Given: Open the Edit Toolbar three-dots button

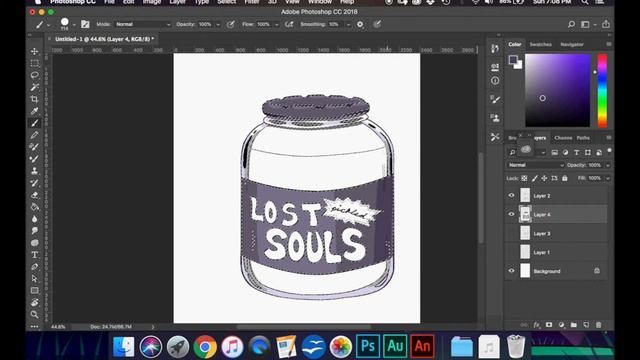Looking at the screenshot, I should click(35, 326).
